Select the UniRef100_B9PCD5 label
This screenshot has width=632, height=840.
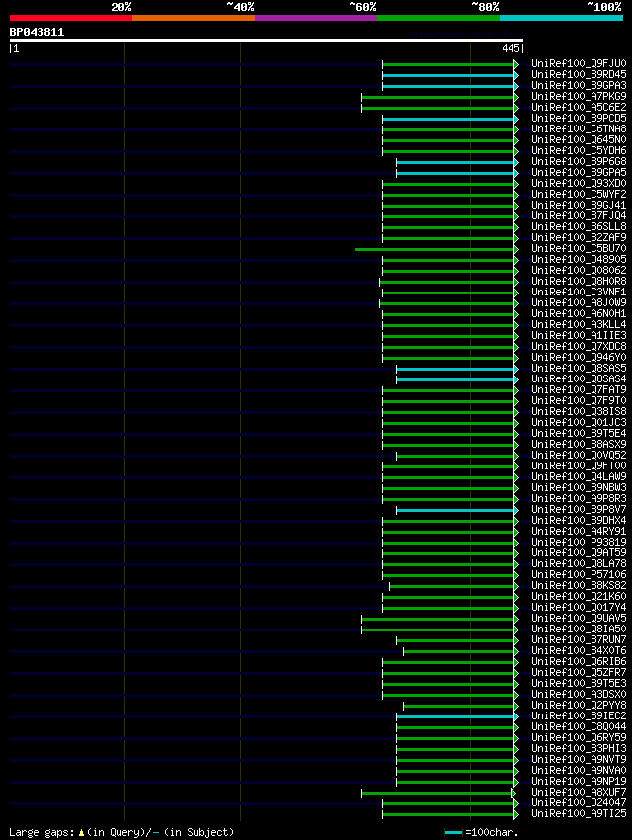coord(579,118)
